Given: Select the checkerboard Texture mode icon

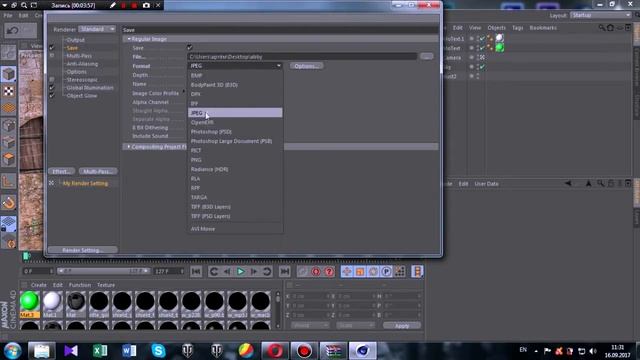Looking at the screenshot, I should (x=9, y=91).
